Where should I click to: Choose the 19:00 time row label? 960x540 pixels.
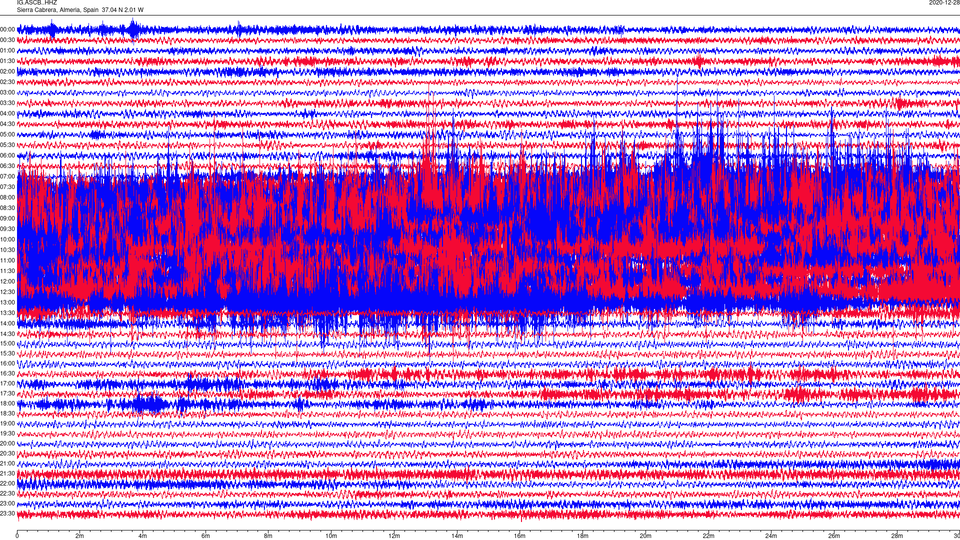click(8, 423)
